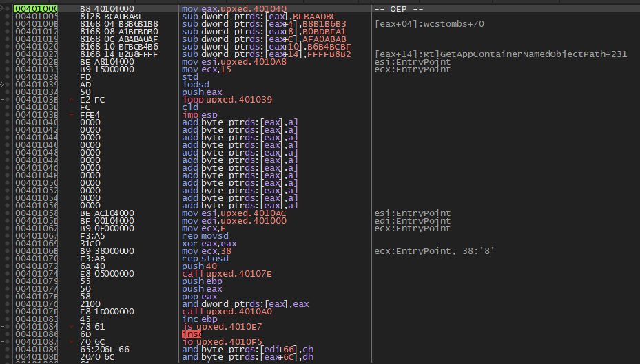Click the '-- OEP --' comment

tap(398, 9)
